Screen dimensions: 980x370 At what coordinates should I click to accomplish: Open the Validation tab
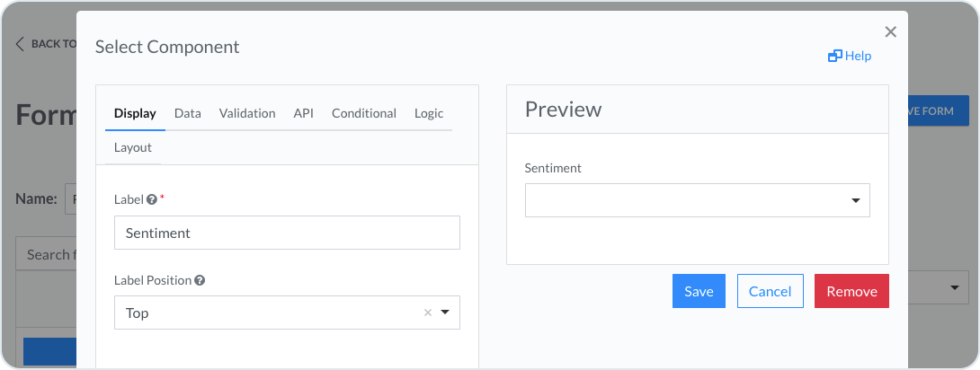[x=247, y=113]
